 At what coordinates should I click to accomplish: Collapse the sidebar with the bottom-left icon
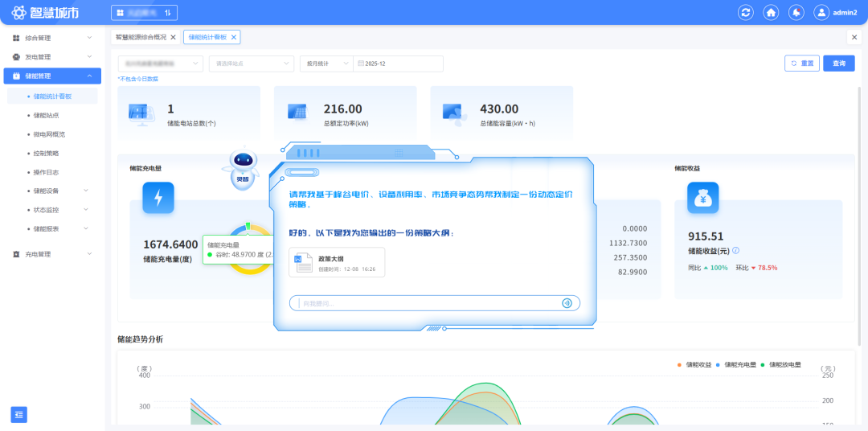coord(18,414)
